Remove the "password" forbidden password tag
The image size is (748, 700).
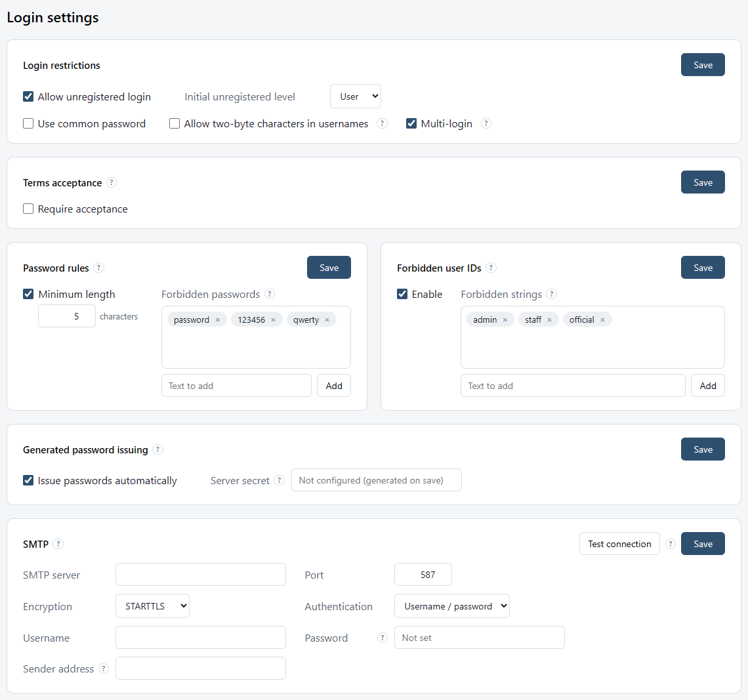(218, 320)
